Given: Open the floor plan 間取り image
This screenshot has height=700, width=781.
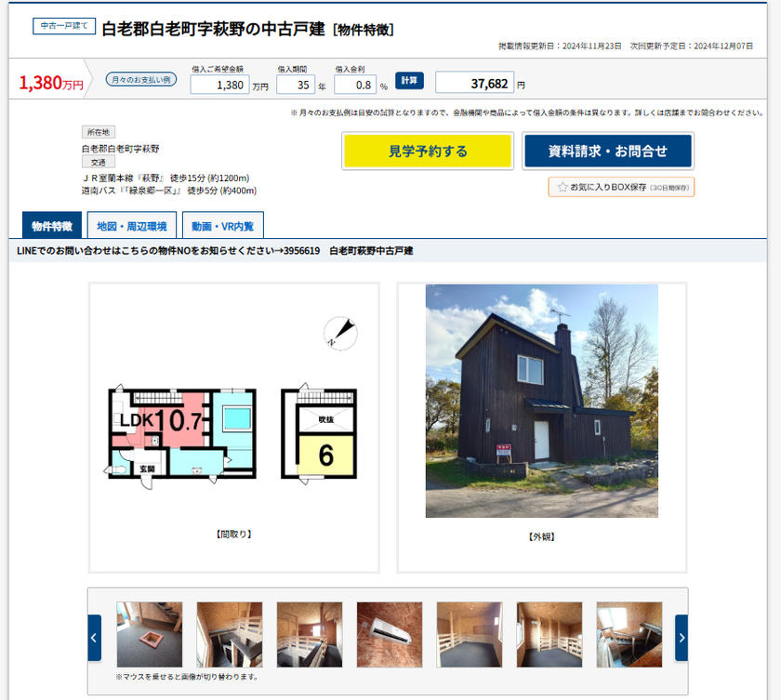Looking at the screenshot, I should tap(234, 428).
